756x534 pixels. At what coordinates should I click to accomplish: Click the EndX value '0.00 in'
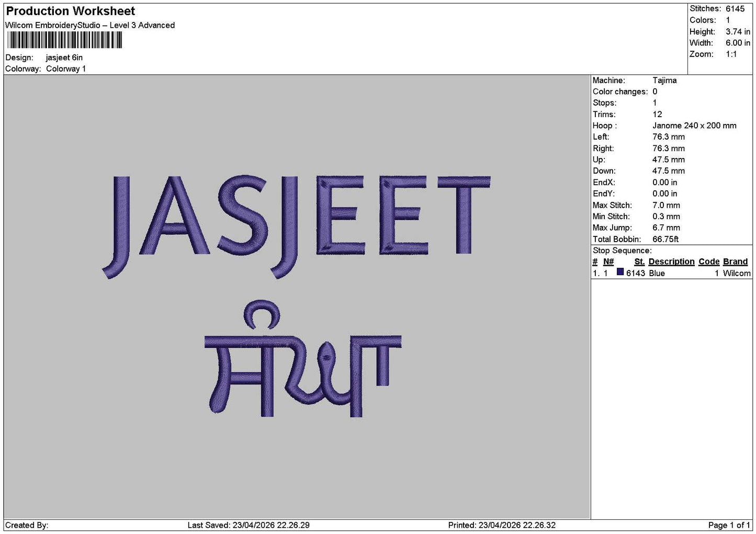click(664, 183)
